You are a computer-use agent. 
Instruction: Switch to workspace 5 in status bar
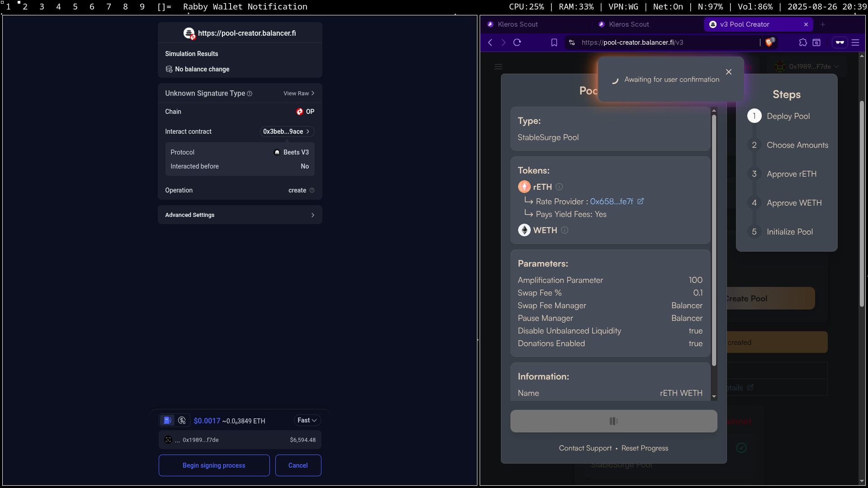75,7
